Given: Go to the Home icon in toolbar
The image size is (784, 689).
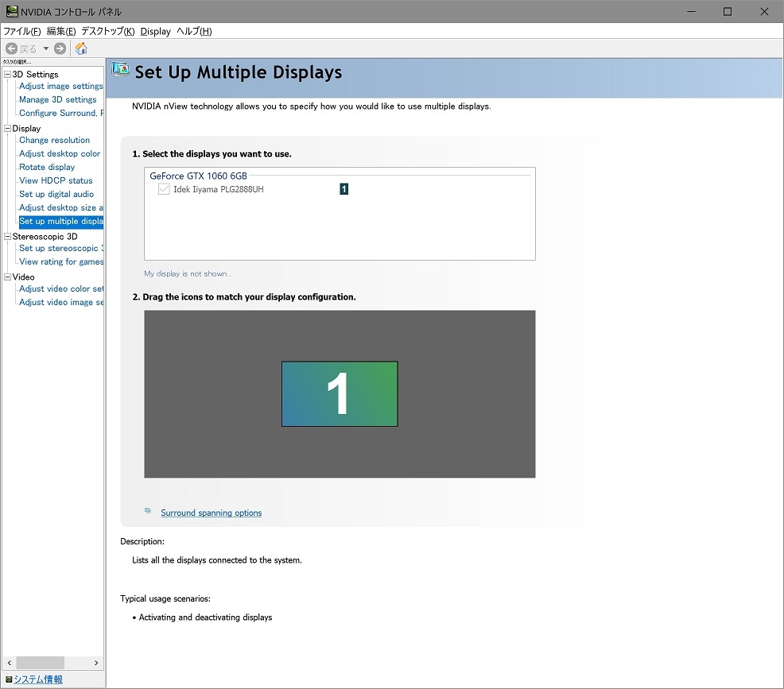Looking at the screenshot, I should tap(81, 48).
